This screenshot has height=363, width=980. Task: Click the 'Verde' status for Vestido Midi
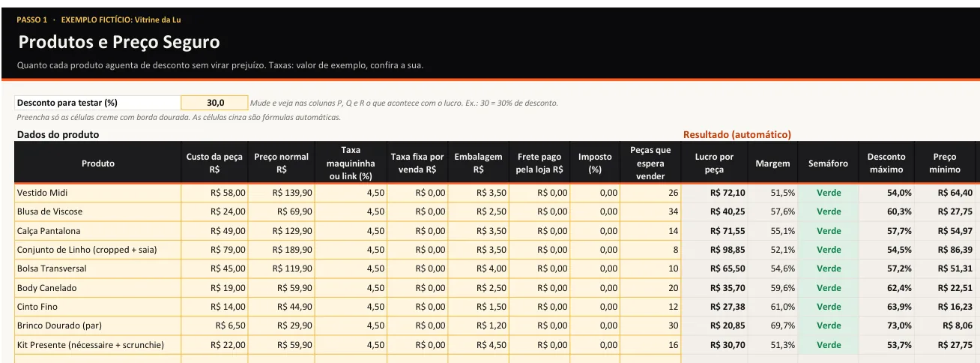point(828,193)
